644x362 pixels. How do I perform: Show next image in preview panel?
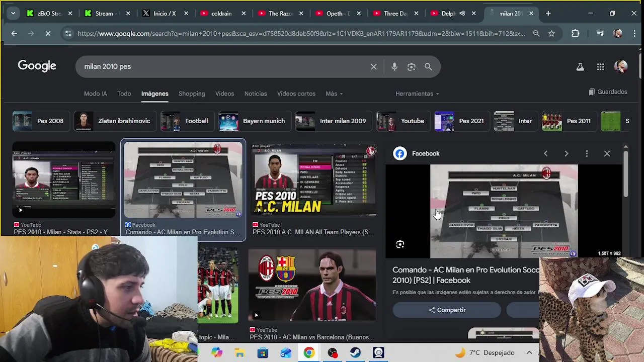coord(566,153)
